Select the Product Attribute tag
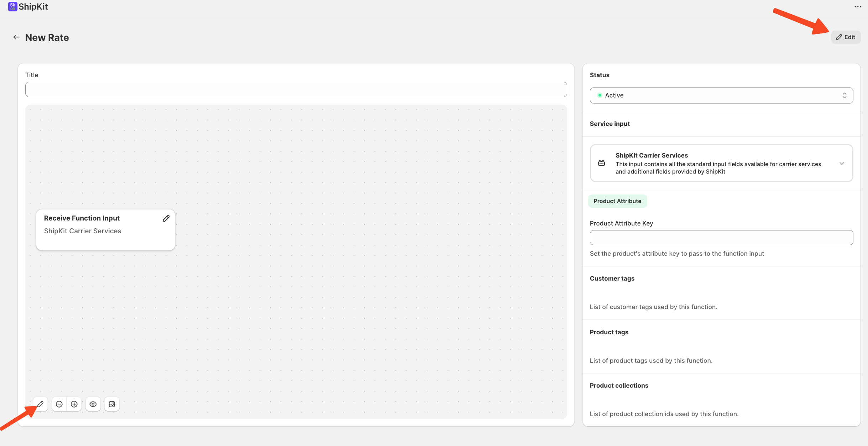Image resolution: width=868 pixels, height=446 pixels. 617,201
